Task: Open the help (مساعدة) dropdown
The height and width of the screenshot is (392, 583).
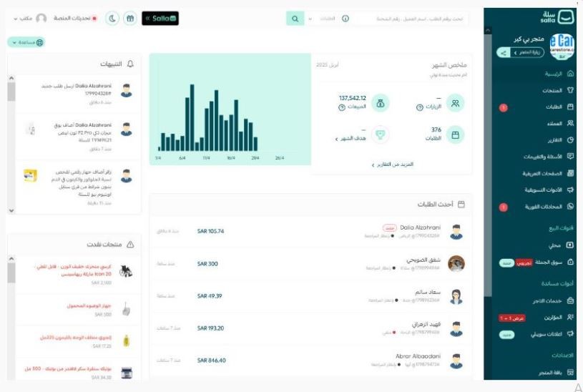Action: point(26,42)
